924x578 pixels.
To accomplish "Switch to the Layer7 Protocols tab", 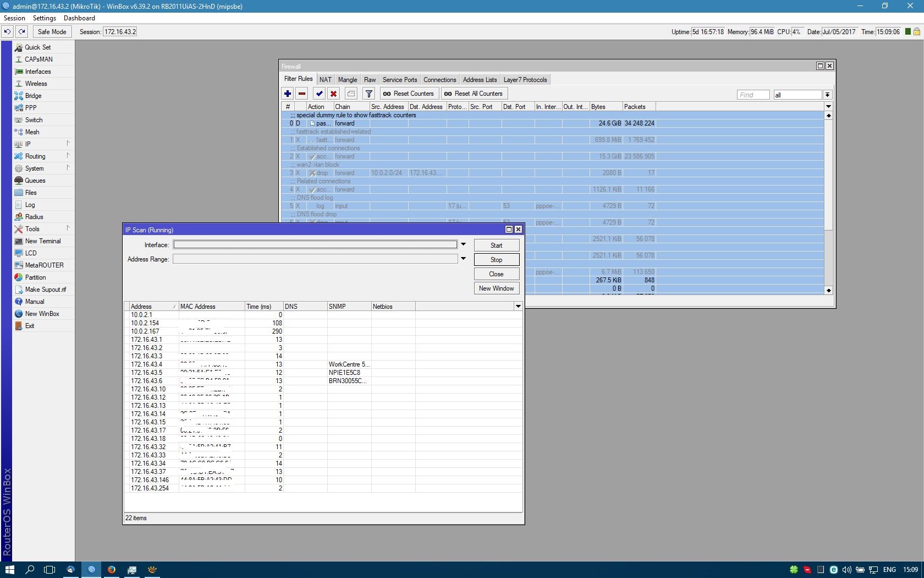I will tap(525, 80).
